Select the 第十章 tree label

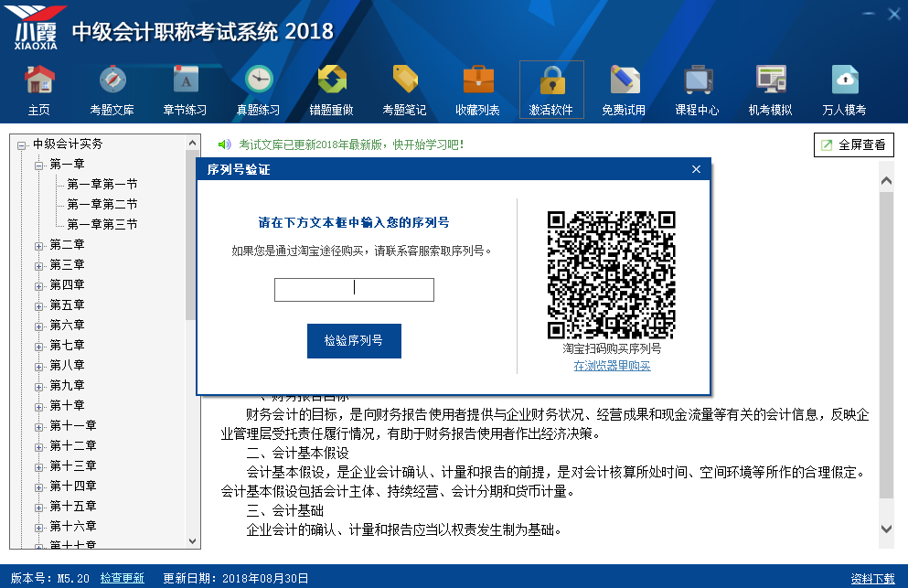(x=67, y=405)
